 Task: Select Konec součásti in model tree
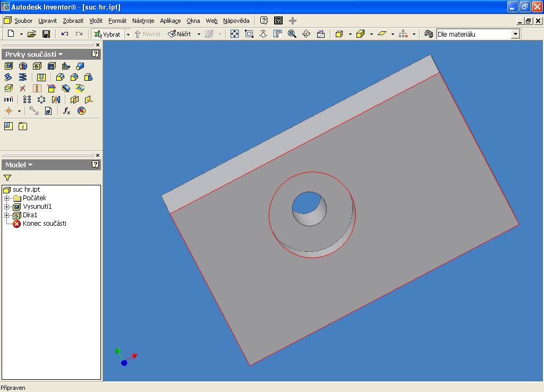click(x=44, y=224)
